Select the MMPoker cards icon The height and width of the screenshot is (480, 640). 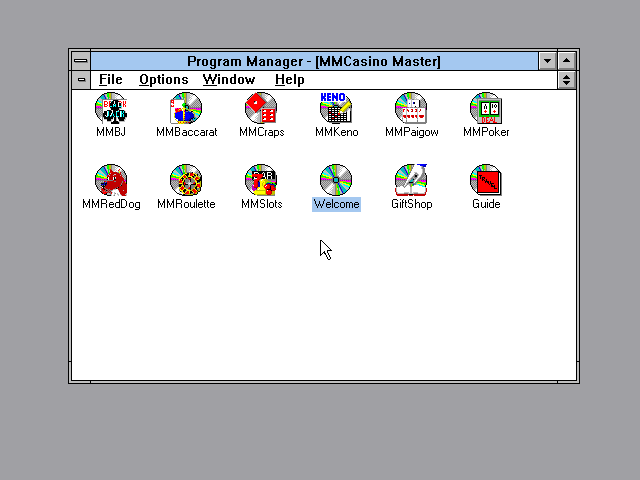(486, 108)
